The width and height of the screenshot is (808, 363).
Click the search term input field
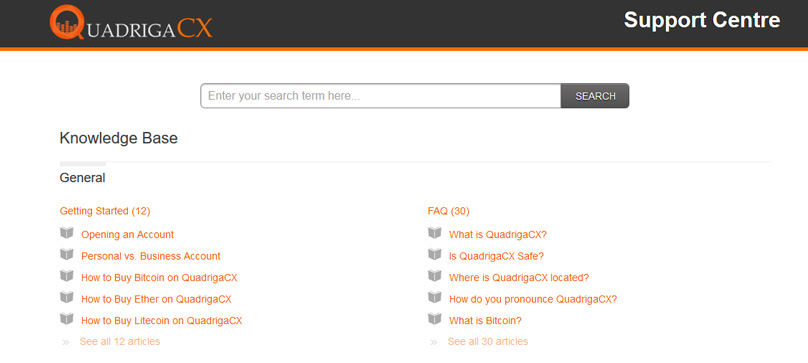381,96
